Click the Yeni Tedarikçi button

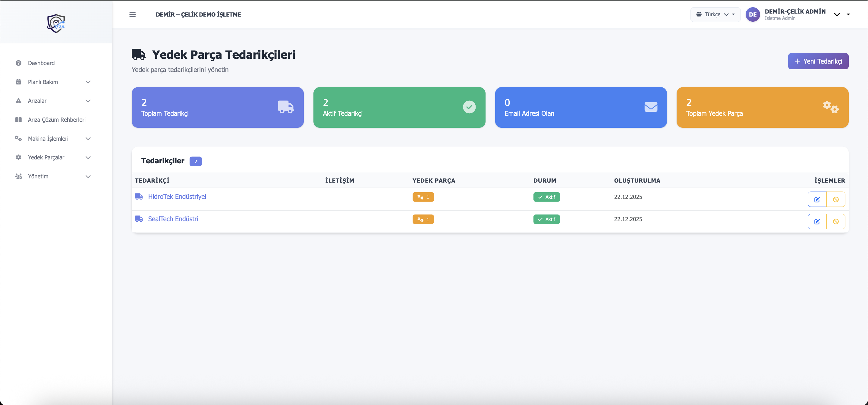click(x=818, y=61)
